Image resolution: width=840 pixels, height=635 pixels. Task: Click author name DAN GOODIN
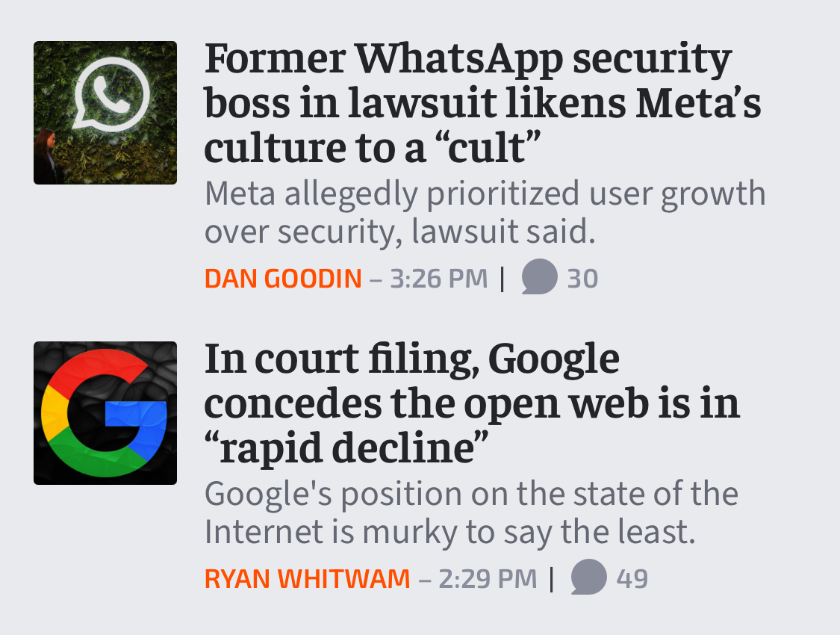pyautogui.click(x=284, y=276)
